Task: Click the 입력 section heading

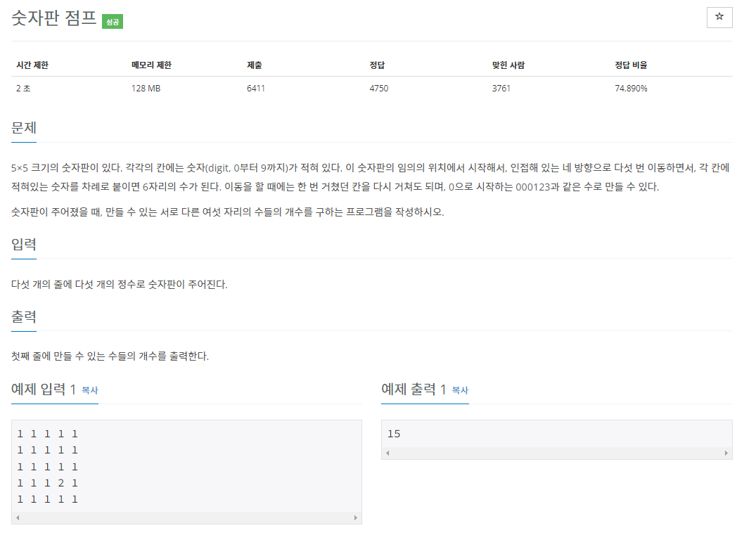Action: [24, 245]
